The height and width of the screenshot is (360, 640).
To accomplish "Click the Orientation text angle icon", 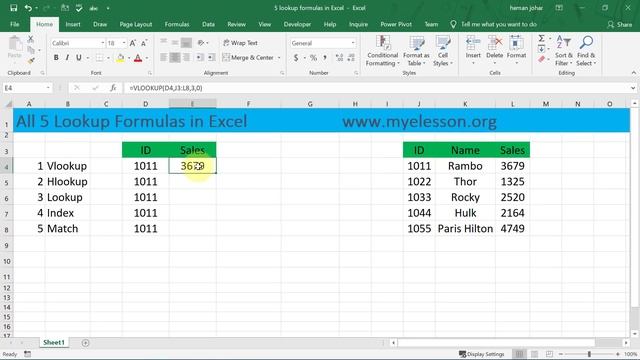I will pos(201,43).
